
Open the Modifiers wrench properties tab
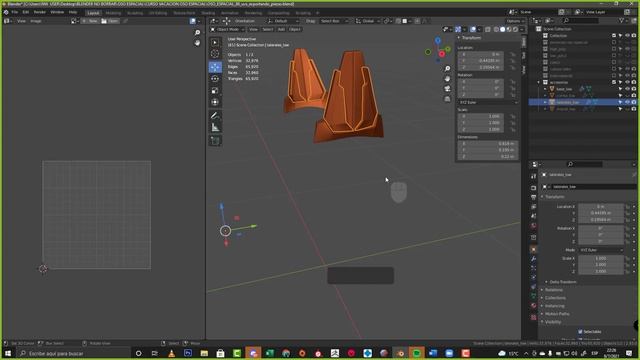pos(533,259)
